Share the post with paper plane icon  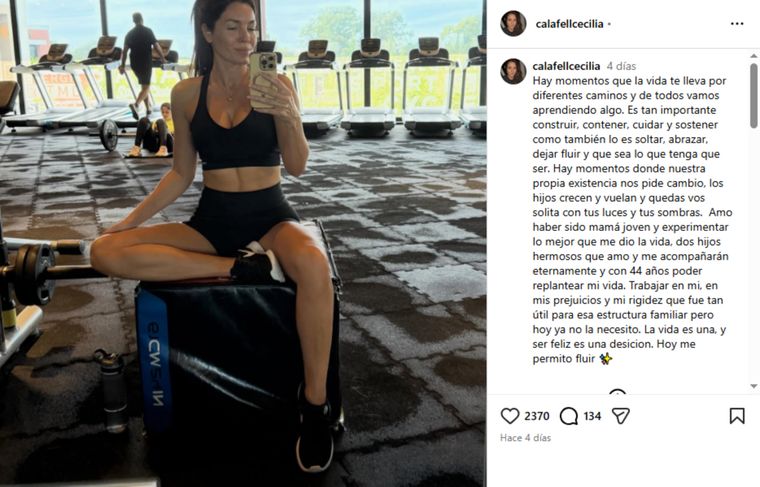[620, 416]
